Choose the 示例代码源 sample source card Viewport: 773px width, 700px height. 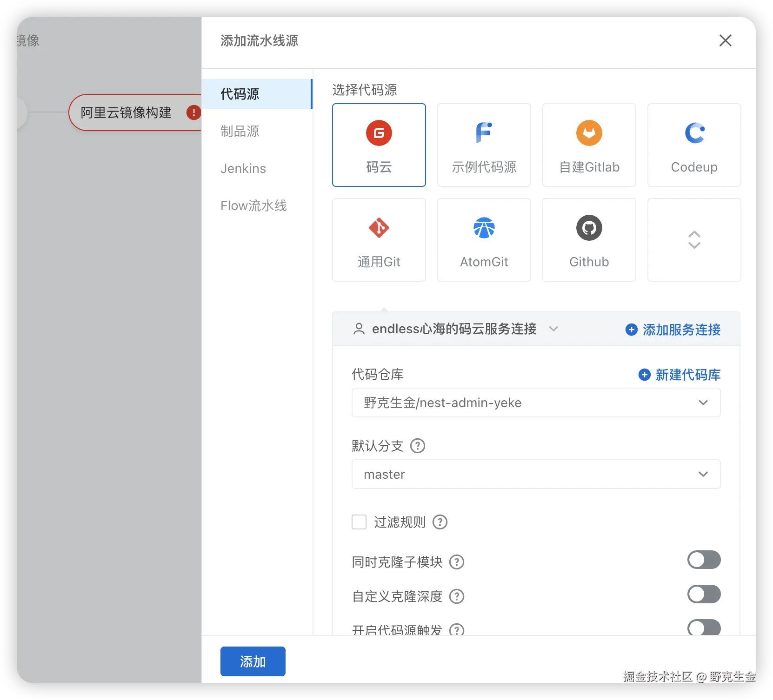point(484,145)
